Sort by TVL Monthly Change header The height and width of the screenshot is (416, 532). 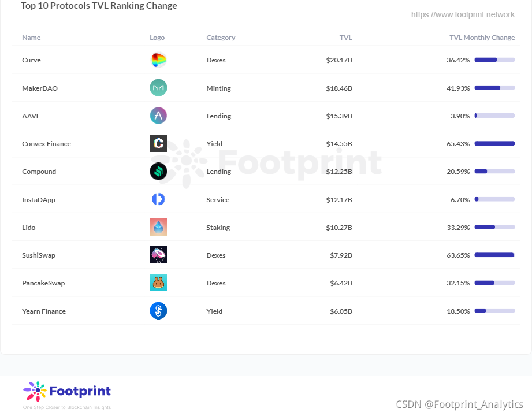482,38
